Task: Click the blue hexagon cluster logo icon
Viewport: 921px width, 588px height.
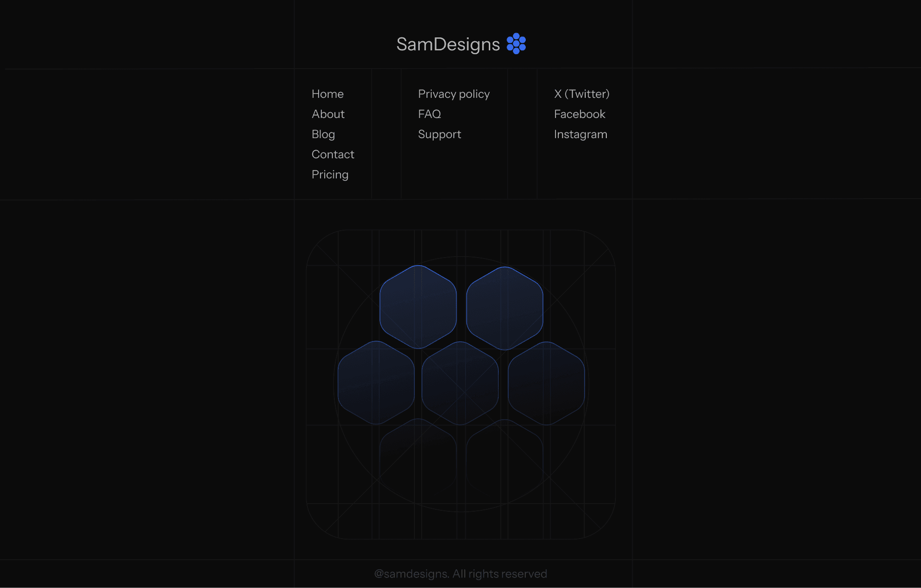Action: click(x=516, y=44)
